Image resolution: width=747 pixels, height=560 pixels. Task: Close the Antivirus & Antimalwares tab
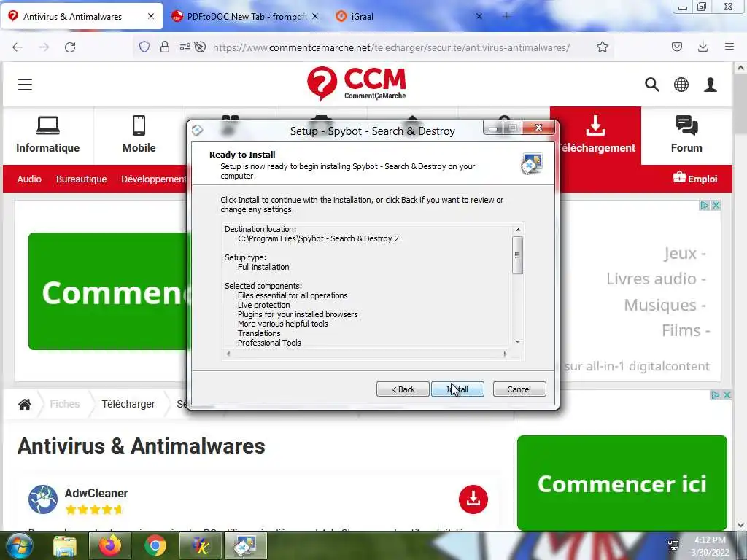tap(150, 16)
